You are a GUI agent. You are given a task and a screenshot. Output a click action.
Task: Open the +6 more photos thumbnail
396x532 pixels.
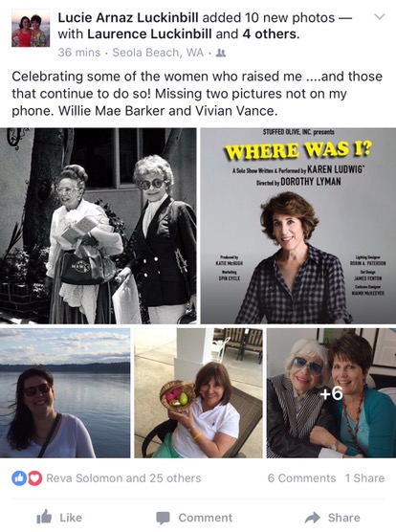[x=331, y=393]
